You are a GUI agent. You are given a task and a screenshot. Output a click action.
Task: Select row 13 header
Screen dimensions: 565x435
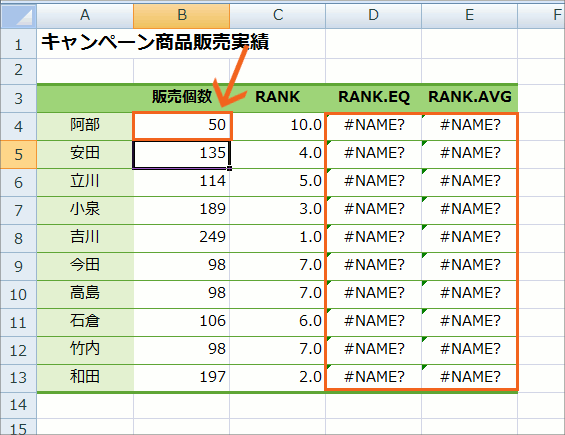point(18,378)
